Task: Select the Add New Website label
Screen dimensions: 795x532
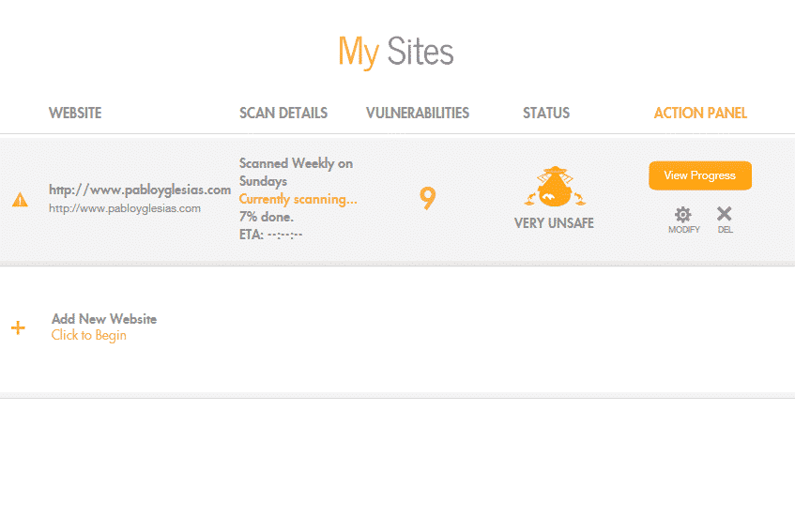Action: (104, 319)
